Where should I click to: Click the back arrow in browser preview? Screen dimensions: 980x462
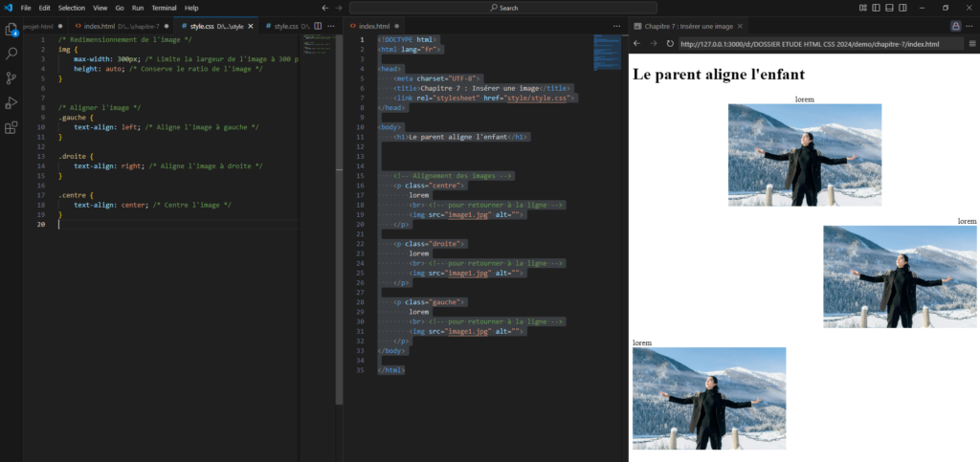637,44
